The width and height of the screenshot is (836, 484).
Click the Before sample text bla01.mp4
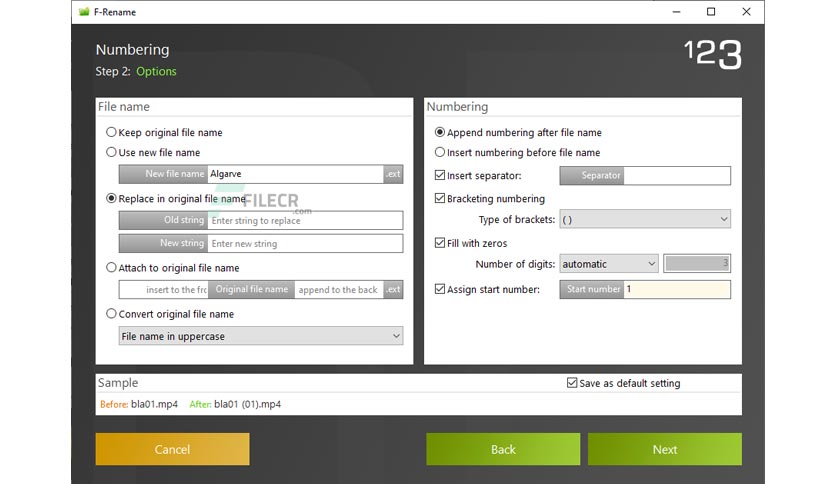pos(154,404)
